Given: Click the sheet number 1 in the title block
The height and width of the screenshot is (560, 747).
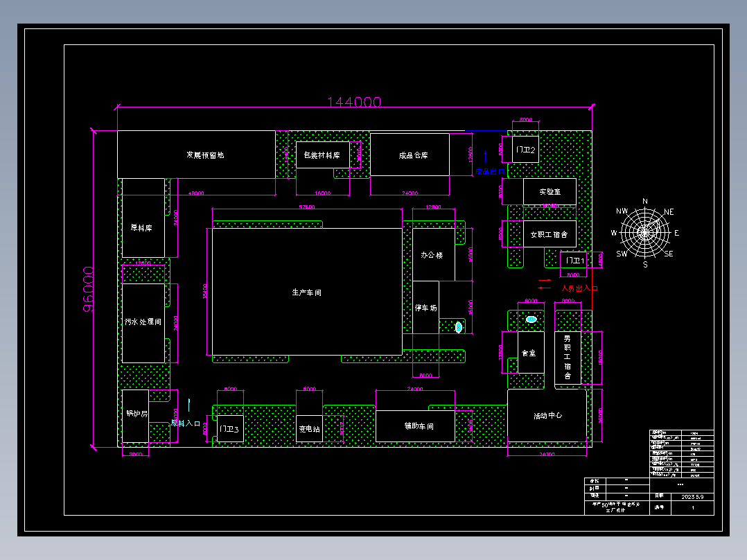Looking at the screenshot, I should pos(693,508).
